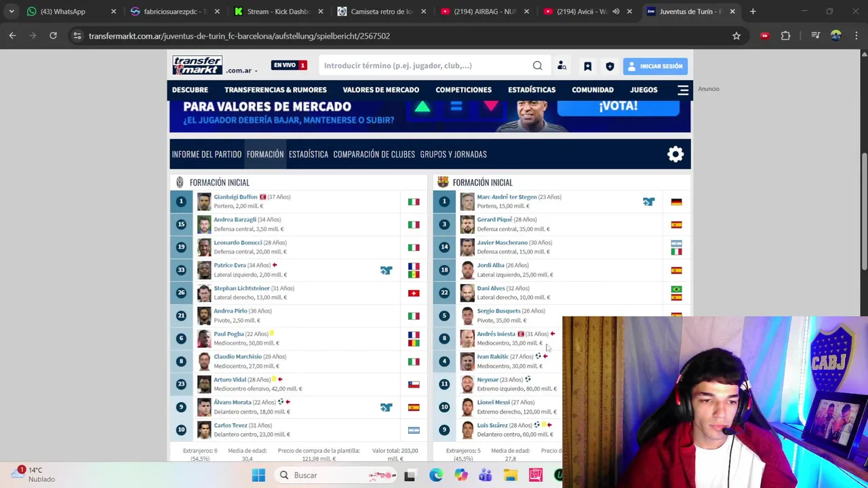This screenshot has width=868, height=488.
Task: Open JUEGOS menu
Action: click(x=644, y=89)
